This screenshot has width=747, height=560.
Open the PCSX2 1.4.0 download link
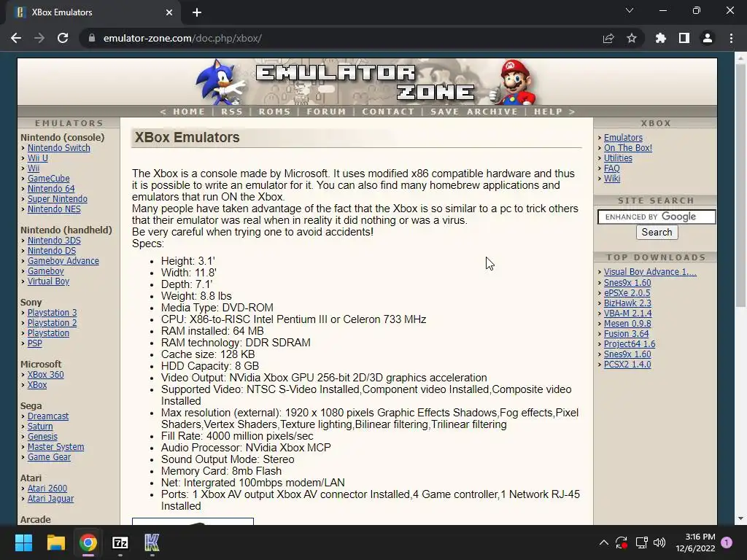click(627, 365)
